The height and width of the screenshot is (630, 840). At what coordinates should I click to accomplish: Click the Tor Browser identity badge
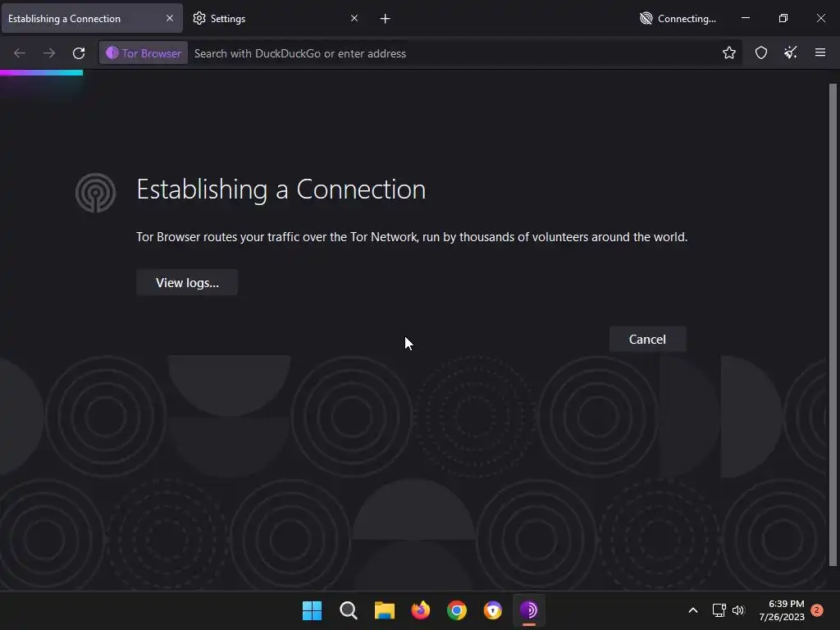pyautogui.click(x=144, y=53)
